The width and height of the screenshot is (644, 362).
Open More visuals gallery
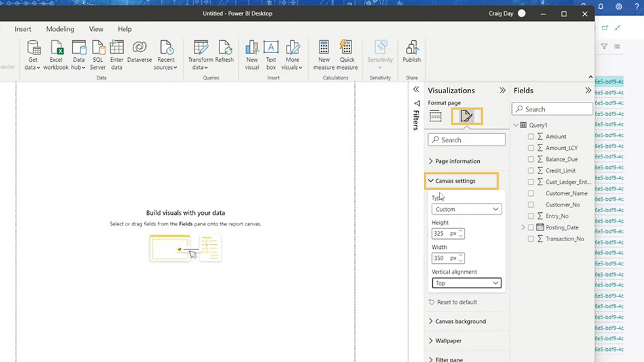pos(292,55)
